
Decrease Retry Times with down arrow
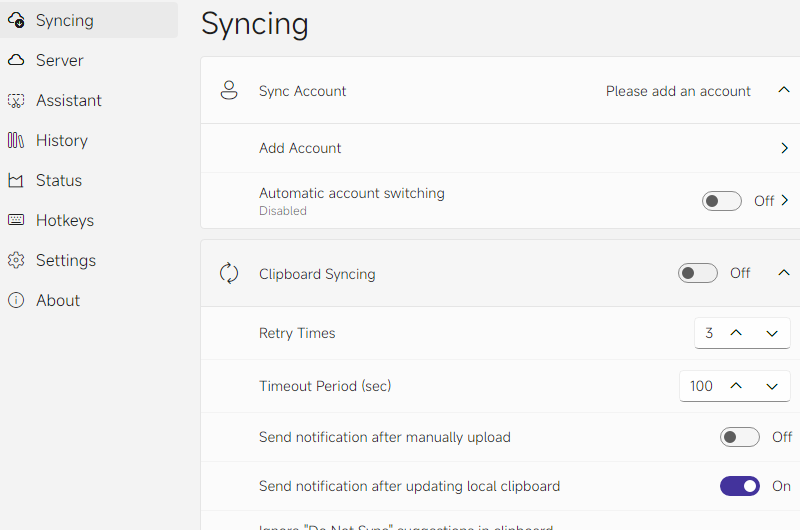[x=772, y=334]
